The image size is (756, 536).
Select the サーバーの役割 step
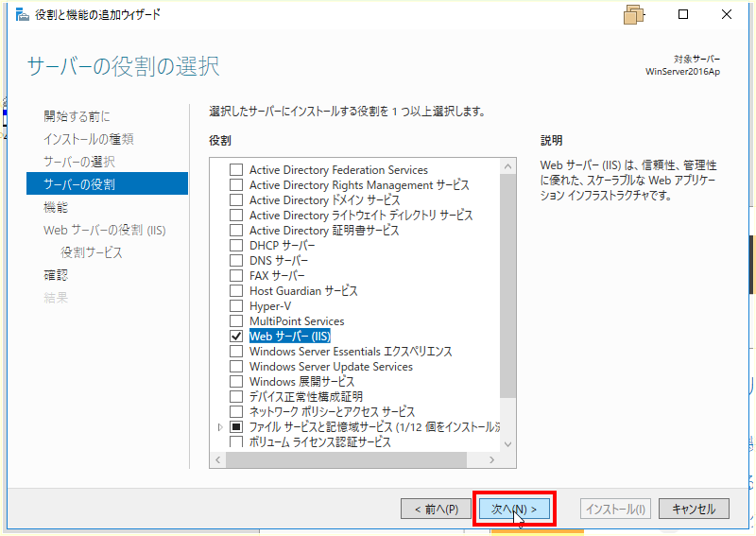tap(107, 183)
